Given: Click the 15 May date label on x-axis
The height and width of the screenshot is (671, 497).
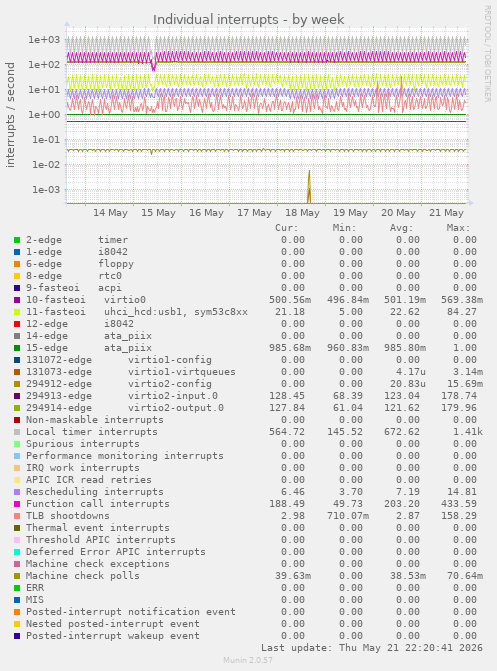Looking at the screenshot, I should 158,213.
